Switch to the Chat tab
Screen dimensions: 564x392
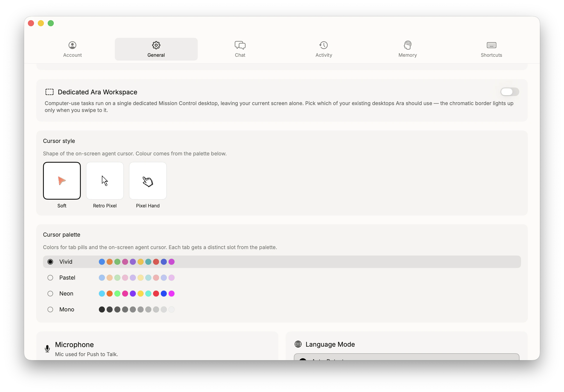coord(240,49)
